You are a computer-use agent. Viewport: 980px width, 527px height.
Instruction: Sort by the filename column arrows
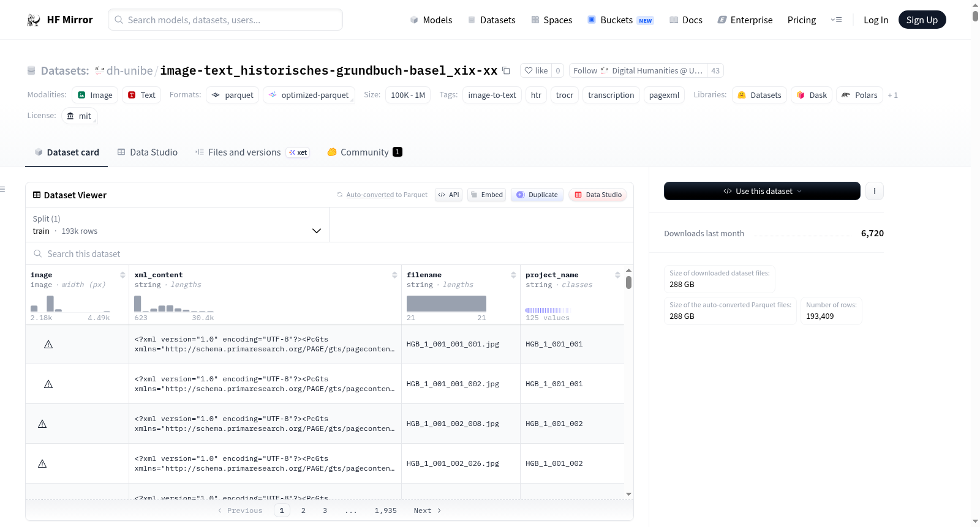click(513, 275)
